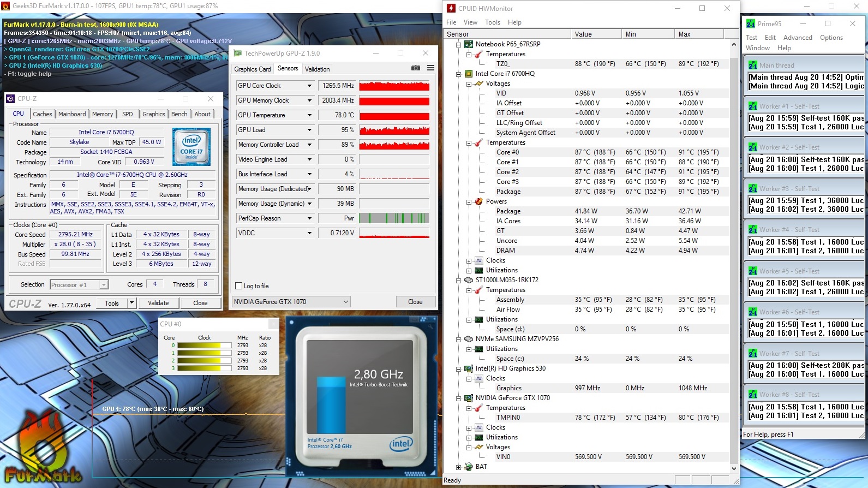This screenshot has width=868, height=488.
Task: Click the Prime95 title bar app icon
Action: (751, 23)
